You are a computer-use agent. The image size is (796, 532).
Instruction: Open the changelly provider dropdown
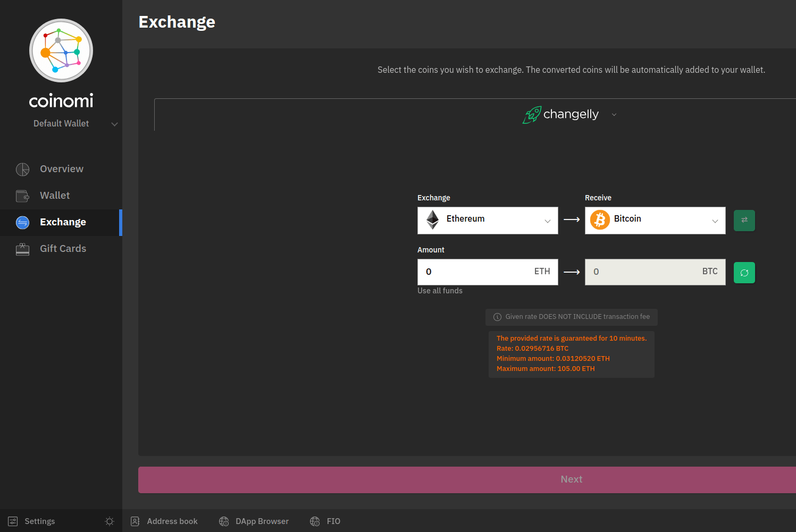coord(614,114)
